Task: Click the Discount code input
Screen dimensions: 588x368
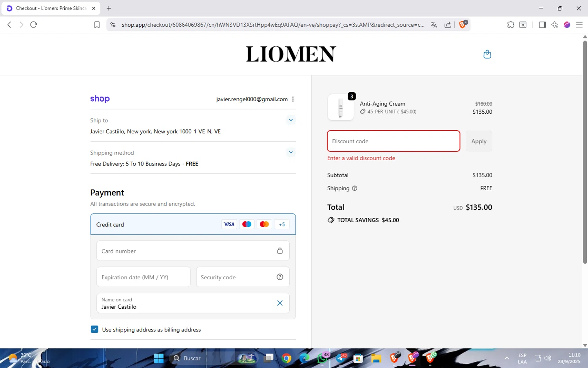Action: pos(394,141)
